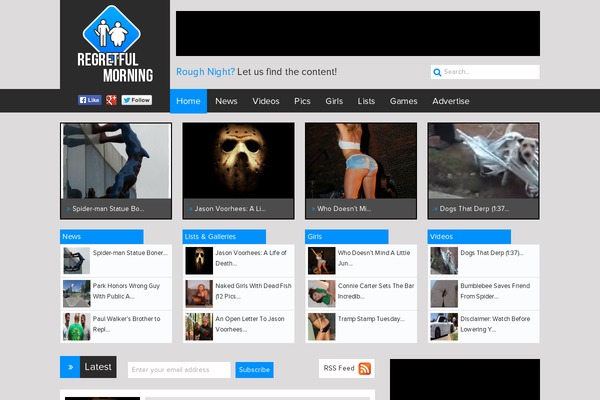This screenshot has height=400, width=600.
Task: Go to the Videos section
Action: click(x=266, y=101)
